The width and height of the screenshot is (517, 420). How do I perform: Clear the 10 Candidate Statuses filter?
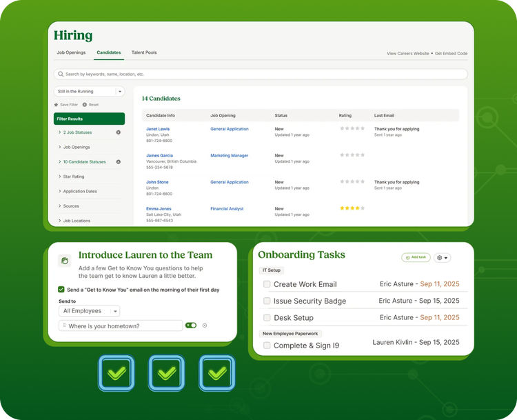pyautogui.click(x=118, y=161)
